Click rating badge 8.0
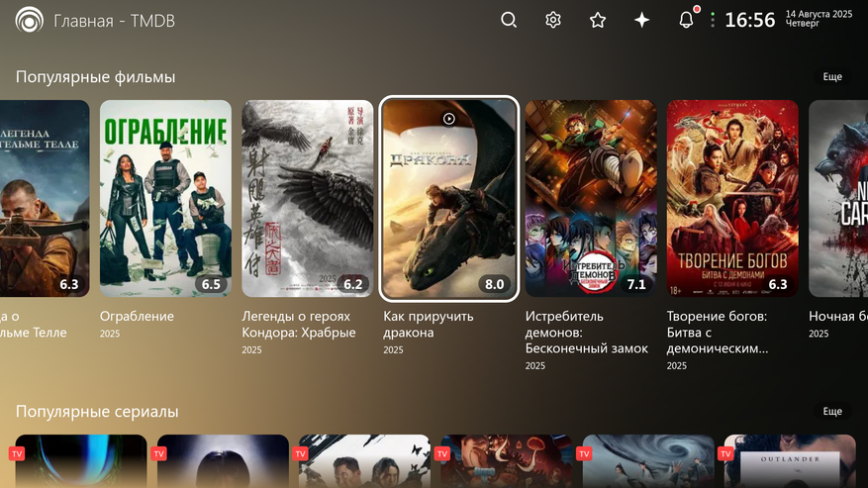 (x=494, y=284)
